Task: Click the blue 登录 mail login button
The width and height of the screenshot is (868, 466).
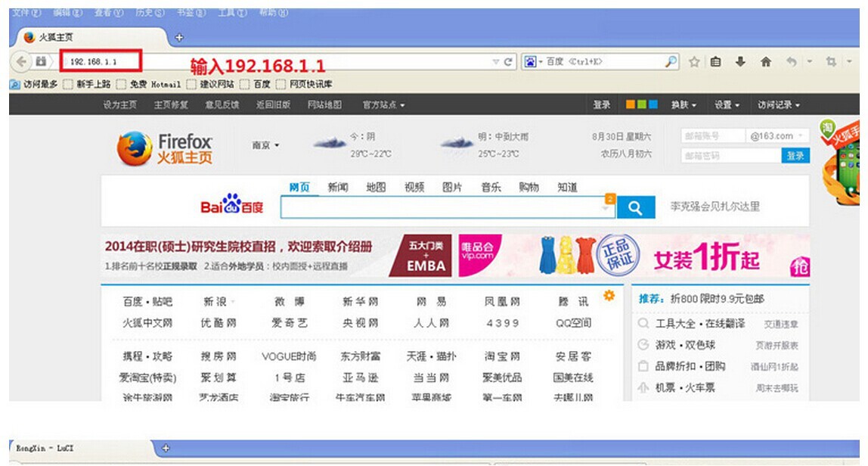Action: coord(795,156)
